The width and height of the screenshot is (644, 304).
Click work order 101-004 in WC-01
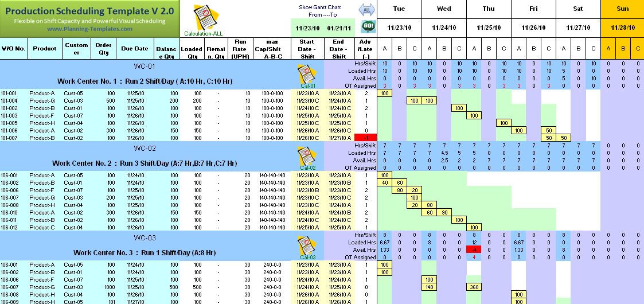click(x=12, y=100)
